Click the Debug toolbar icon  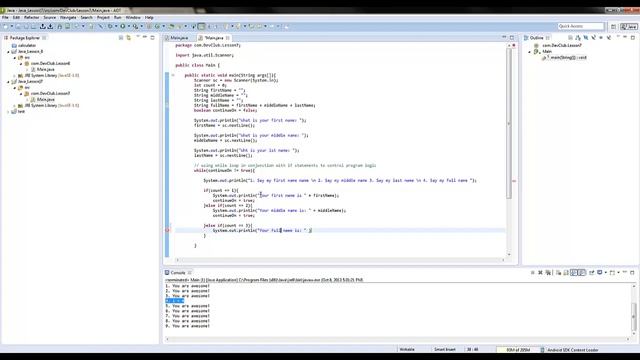click(x=110, y=26)
